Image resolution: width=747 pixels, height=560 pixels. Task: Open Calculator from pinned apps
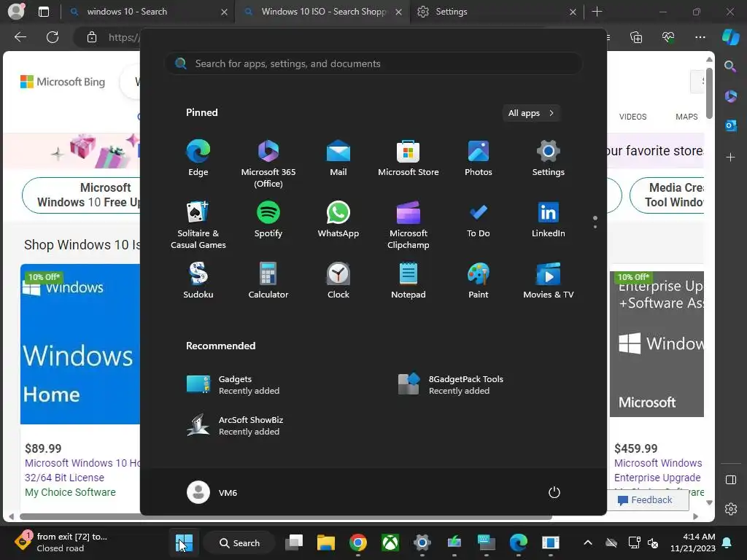268,281
